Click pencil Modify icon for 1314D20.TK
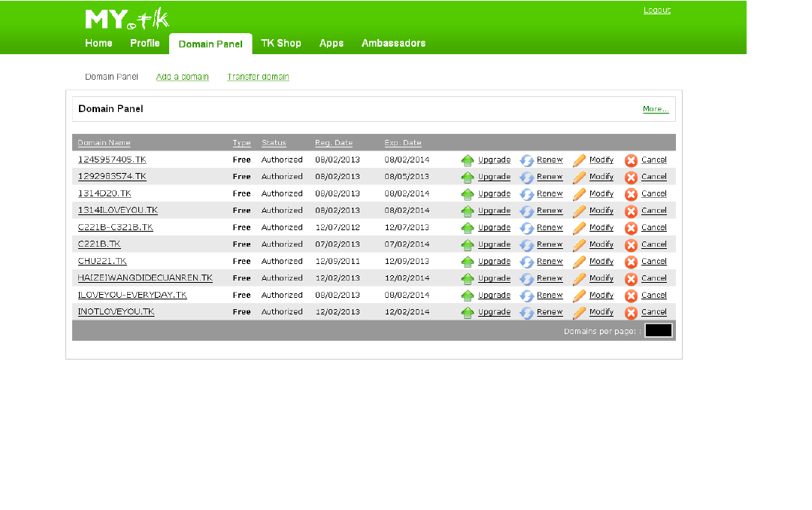The image size is (812, 510). (579, 194)
